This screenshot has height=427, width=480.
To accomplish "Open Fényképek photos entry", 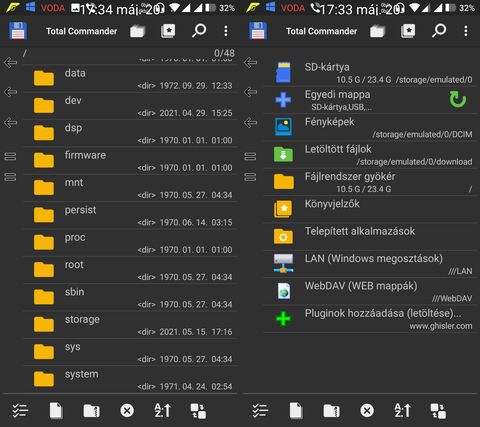I will point(370,128).
